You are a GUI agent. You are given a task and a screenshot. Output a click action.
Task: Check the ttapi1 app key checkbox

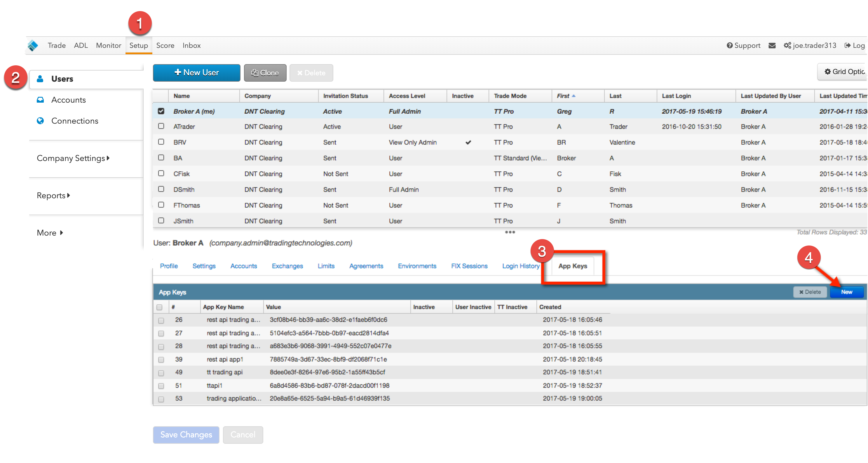(x=161, y=386)
